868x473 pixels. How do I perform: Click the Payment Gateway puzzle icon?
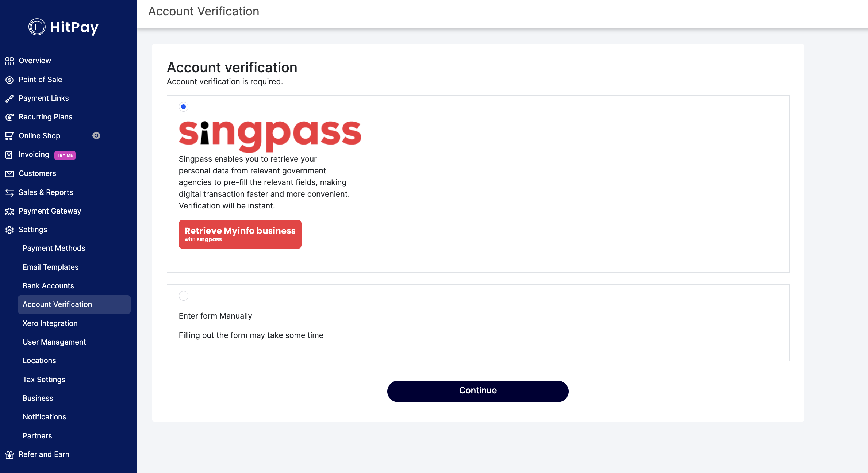(x=9, y=211)
